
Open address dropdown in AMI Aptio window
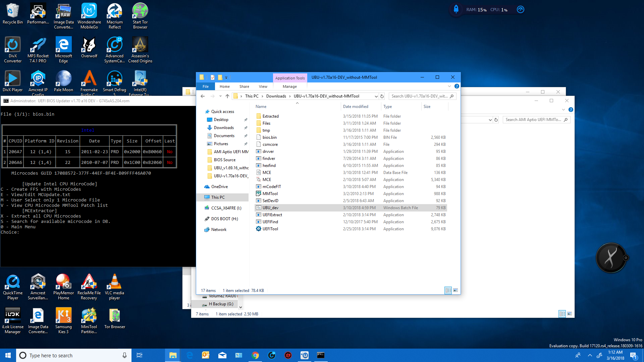490,120
